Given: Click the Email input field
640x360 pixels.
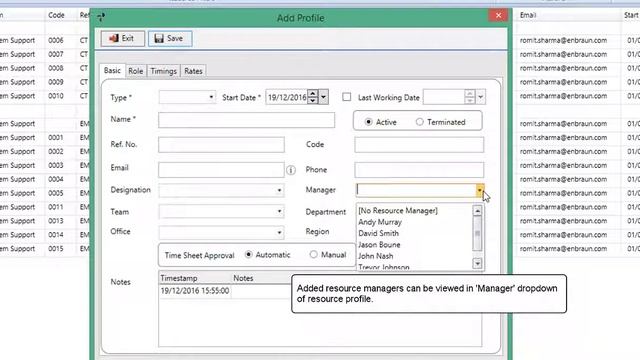Looking at the screenshot, I should pos(221,170).
